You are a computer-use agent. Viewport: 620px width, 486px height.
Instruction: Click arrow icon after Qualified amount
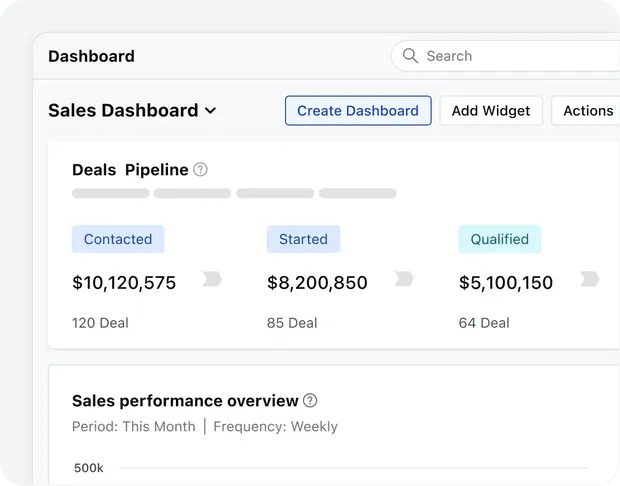coord(590,279)
